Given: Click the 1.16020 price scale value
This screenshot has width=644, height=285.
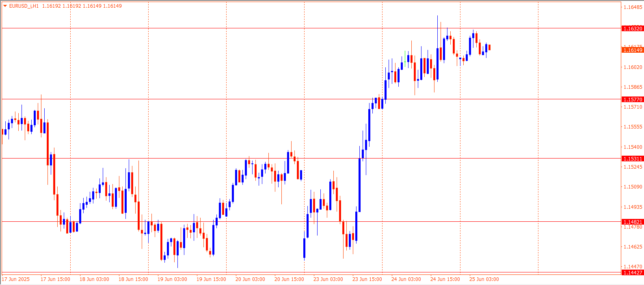Looking at the screenshot, I should click(633, 67).
